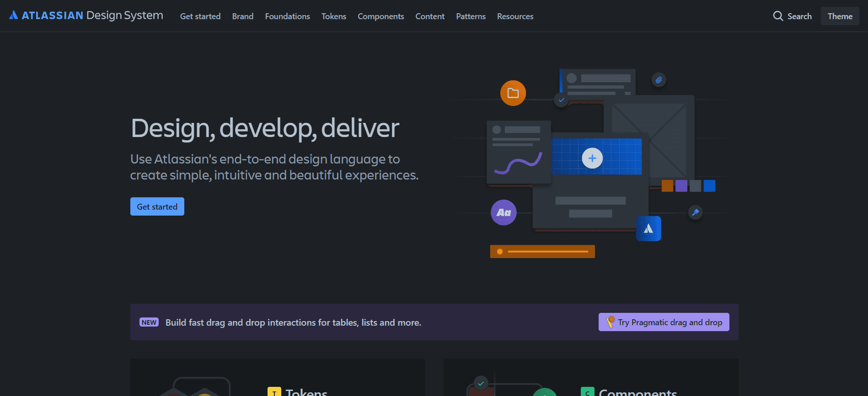The height and width of the screenshot is (396, 868).
Task: Click Try Pragmatic drag and drop button
Action: [x=664, y=322]
